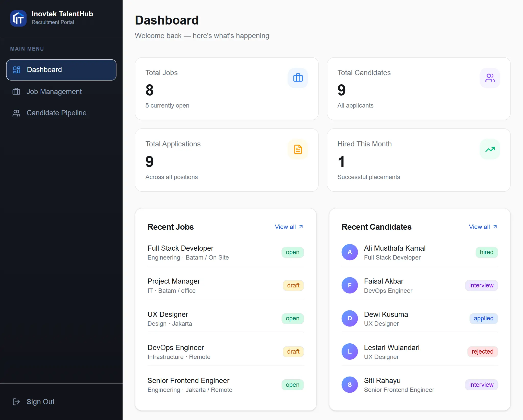The image size is (523, 420).
Task: Click candidate name Ali Musthafa Kamal
Action: (x=395, y=248)
